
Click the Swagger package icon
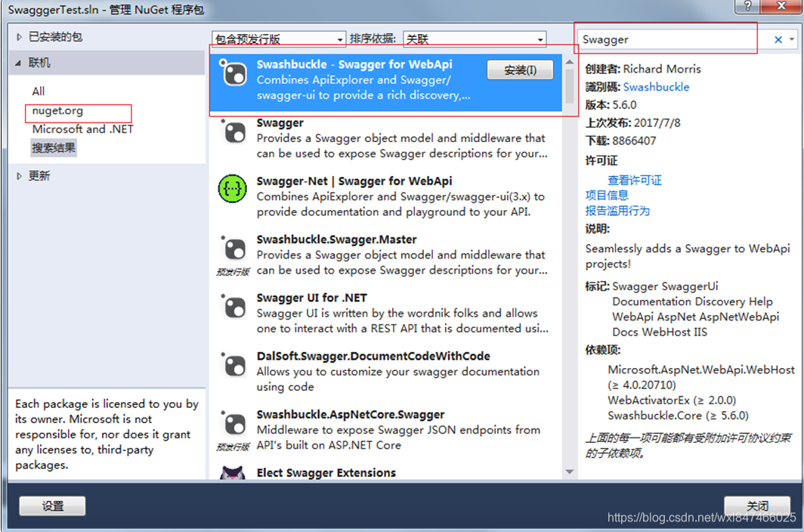(x=233, y=131)
